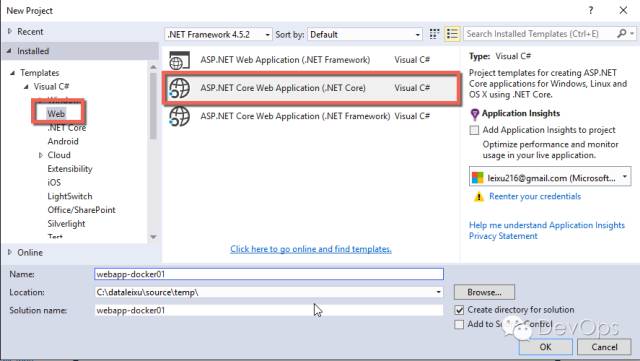The height and width of the screenshot is (361, 640).
Task: Select the .NET Core template category
Action: [67, 128]
